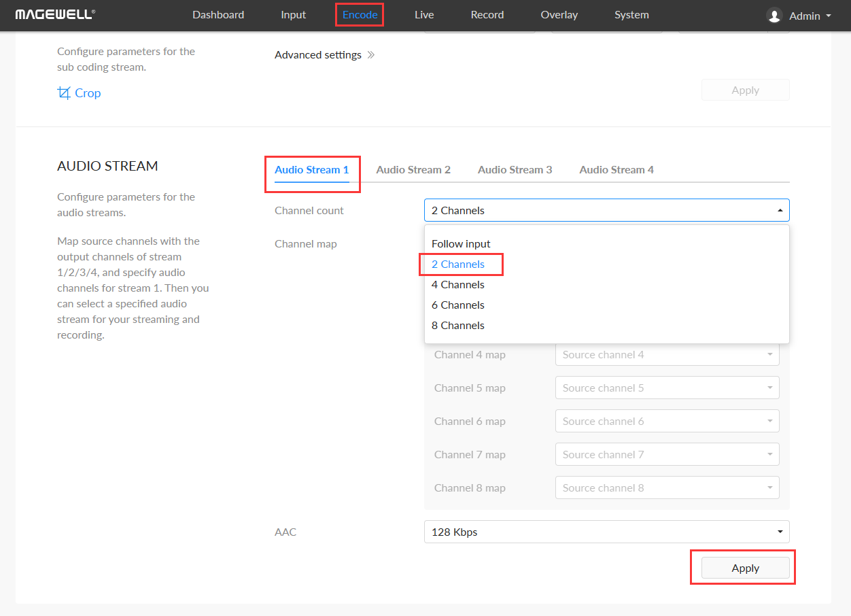This screenshot has width=851, height=616.
Task: Choose 4 Channels for channel count
Action: click(x=457, y=284)
